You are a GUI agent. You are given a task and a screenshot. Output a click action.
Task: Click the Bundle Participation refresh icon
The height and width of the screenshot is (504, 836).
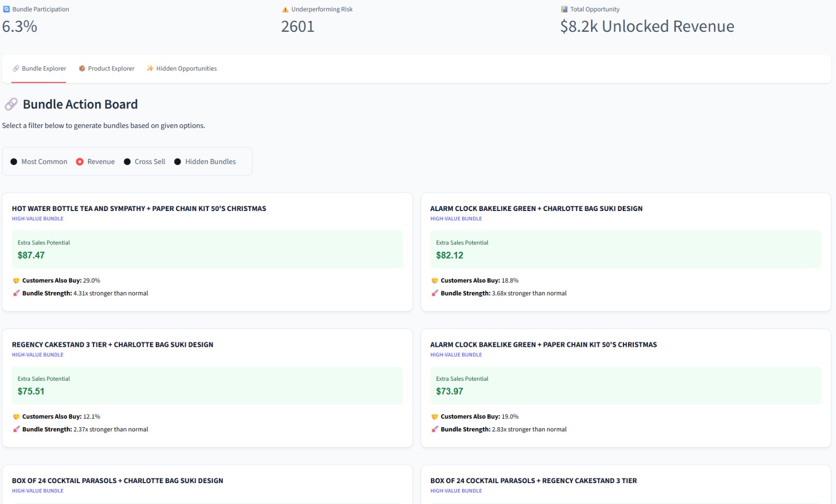[x=6, y=9]
